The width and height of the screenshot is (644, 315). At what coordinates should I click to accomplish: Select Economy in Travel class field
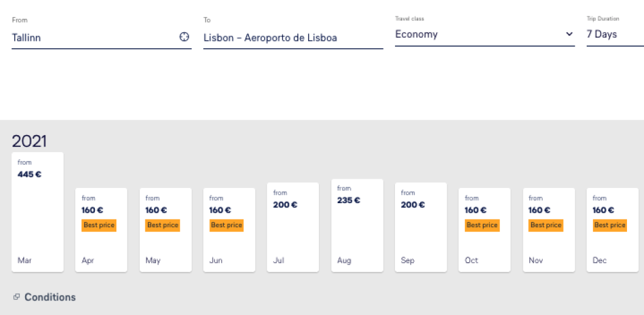[478, 34]
